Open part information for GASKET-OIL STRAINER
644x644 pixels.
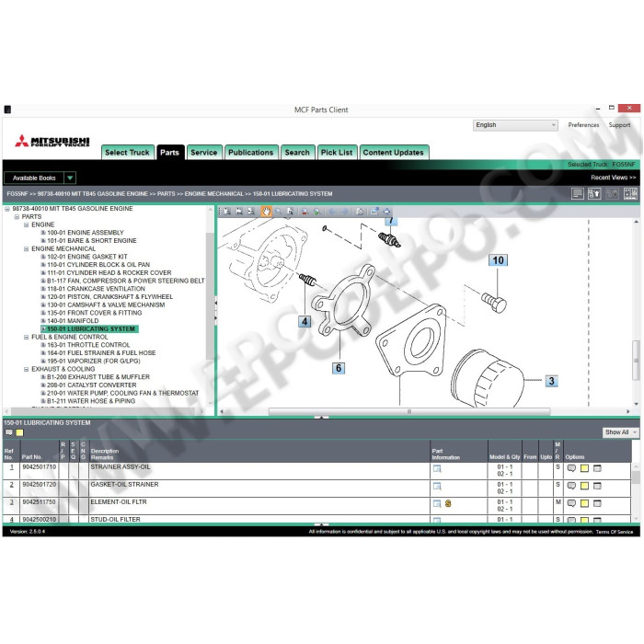(437, 487)
